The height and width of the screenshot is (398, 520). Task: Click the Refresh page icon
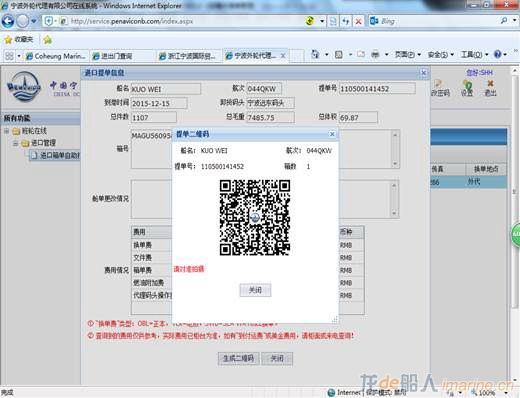tap(346, 21)
